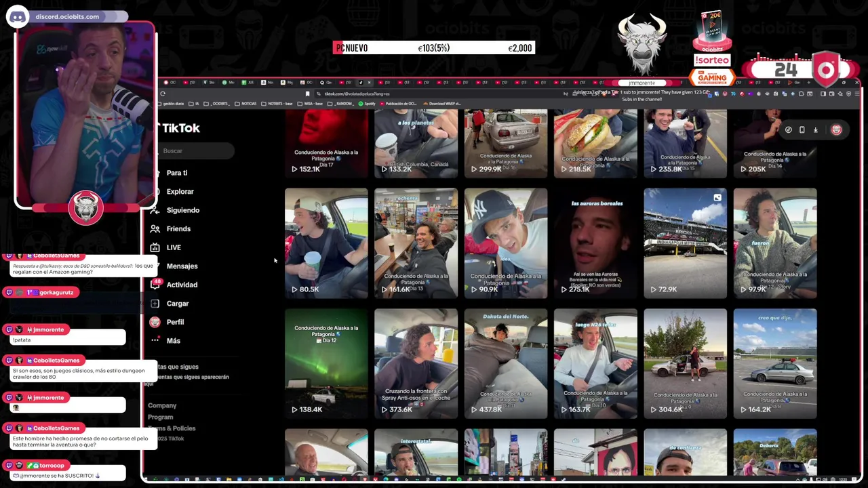Play the auroras boreales video, 275.1K views
868x488 pixels.
[x=595, y=243]
